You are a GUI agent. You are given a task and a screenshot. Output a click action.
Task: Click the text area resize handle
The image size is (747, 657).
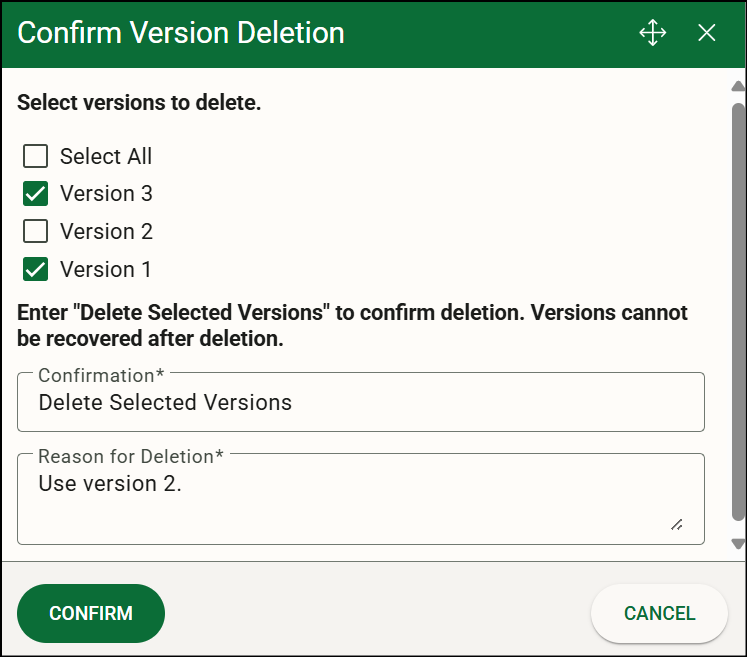click(x=676, y=525)
